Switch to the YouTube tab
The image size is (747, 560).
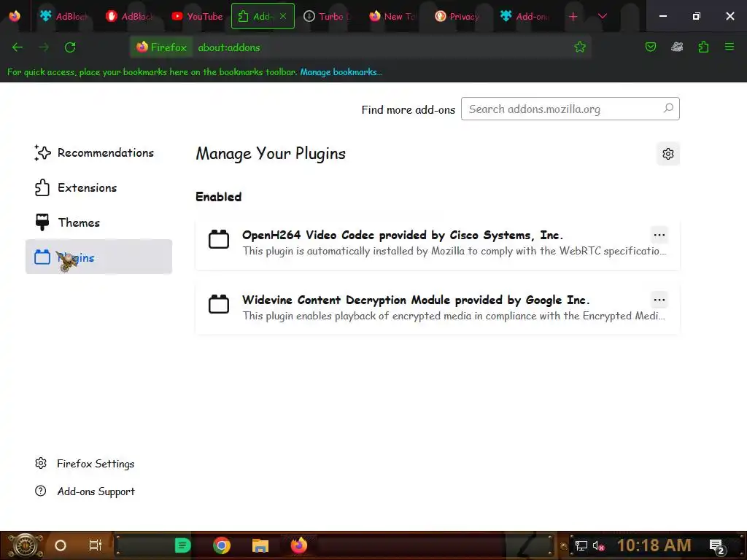coord(197,16)
